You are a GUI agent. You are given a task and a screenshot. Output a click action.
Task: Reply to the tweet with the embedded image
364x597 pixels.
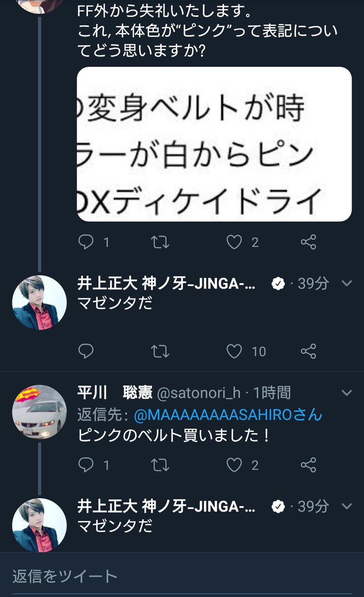86,242
